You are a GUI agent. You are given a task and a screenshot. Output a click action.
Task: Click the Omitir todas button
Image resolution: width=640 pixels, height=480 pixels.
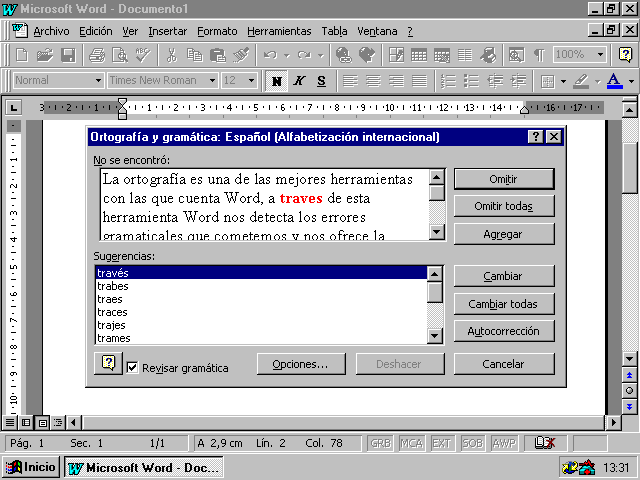click(x=504, y=206)
